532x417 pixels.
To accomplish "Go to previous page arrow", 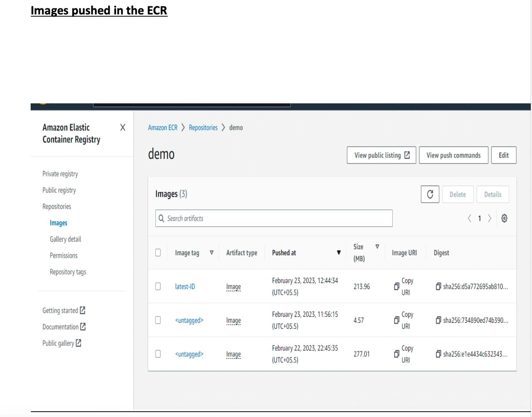I will (x=469, y=218).
